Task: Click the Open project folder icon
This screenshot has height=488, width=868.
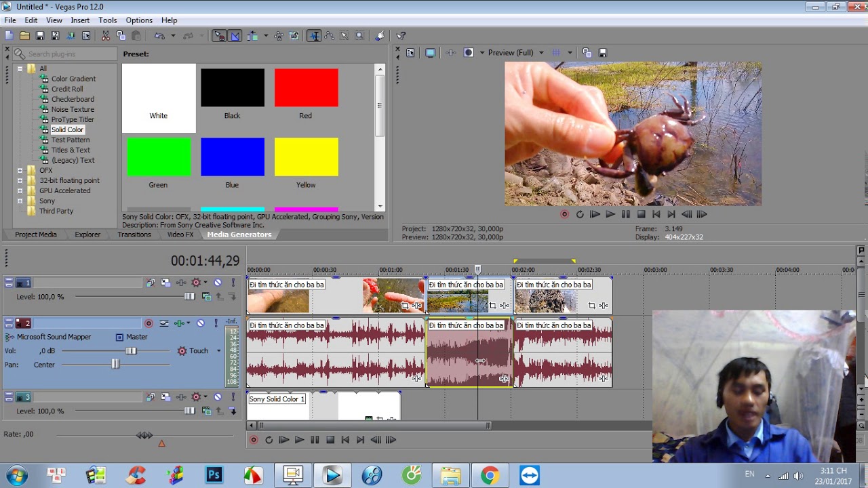Action: pyautogui.click(x=25, y=36)
